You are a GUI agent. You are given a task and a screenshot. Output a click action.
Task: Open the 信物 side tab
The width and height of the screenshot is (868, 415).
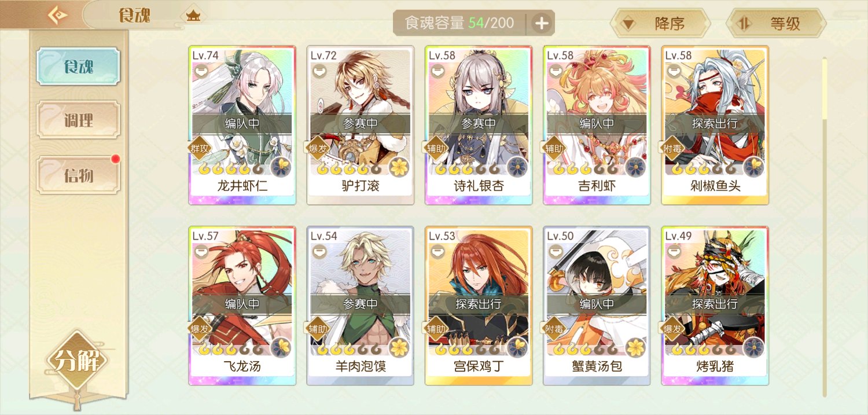click(x=78, y=175)
